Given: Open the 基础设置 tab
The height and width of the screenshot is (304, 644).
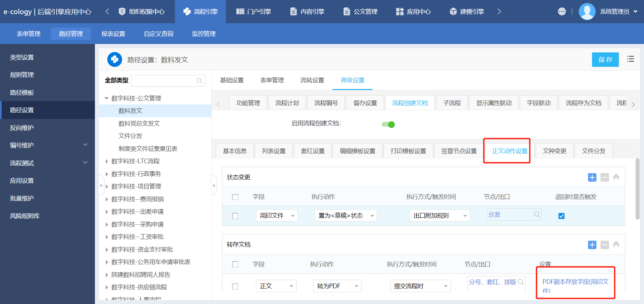Looking at the screenshot, I should 232,80.
